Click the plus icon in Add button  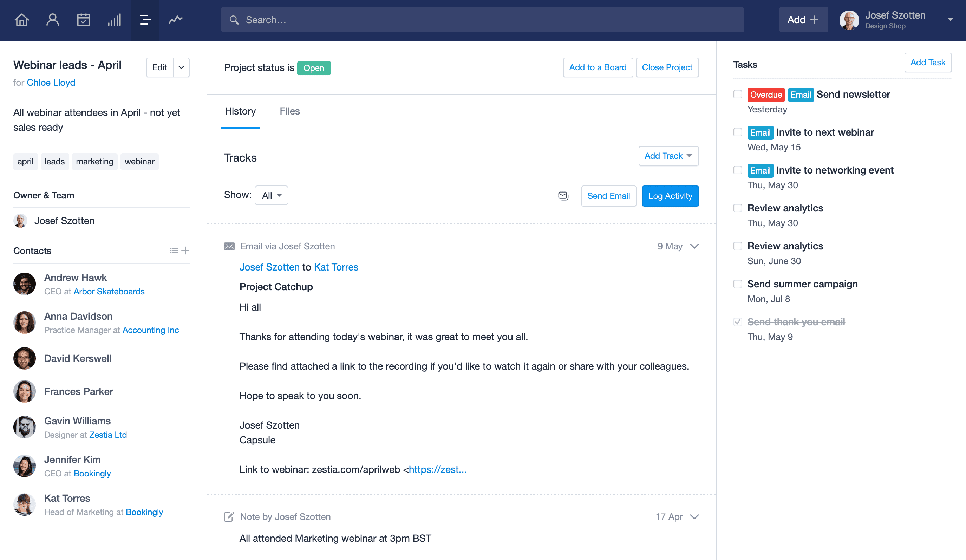814,20
